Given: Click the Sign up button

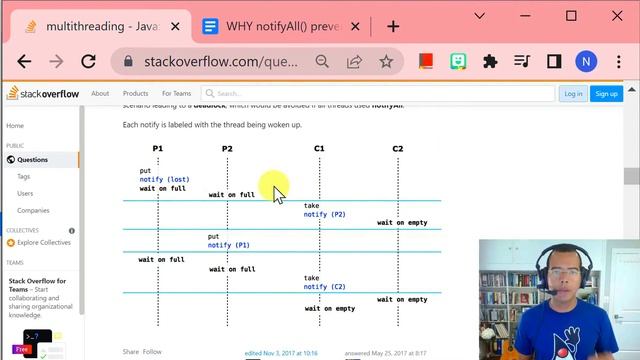Looking at the screenshot, I should coord(606,94).
